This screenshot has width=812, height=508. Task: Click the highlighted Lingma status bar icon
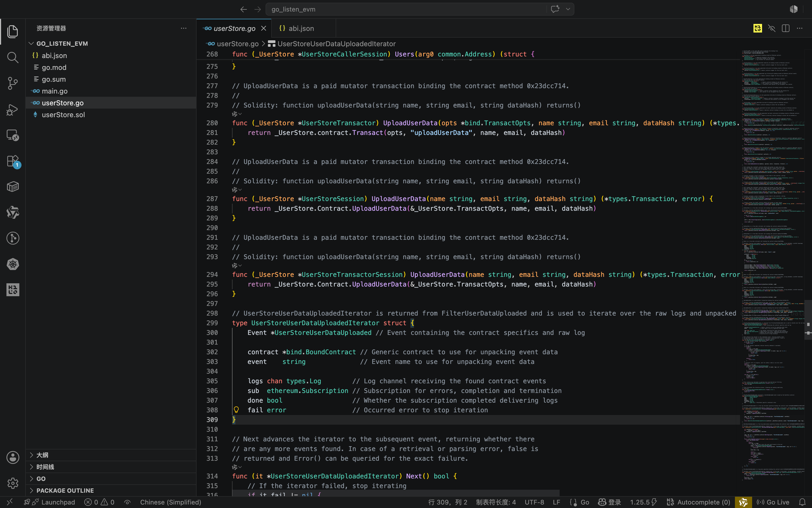coord(743,502)
